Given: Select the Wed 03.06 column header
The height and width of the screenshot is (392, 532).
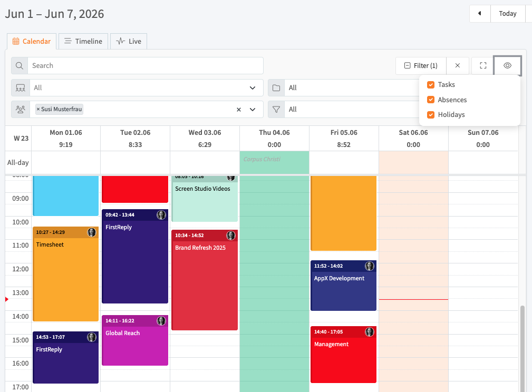Looking at the screenshot, I should pos(205,139).
